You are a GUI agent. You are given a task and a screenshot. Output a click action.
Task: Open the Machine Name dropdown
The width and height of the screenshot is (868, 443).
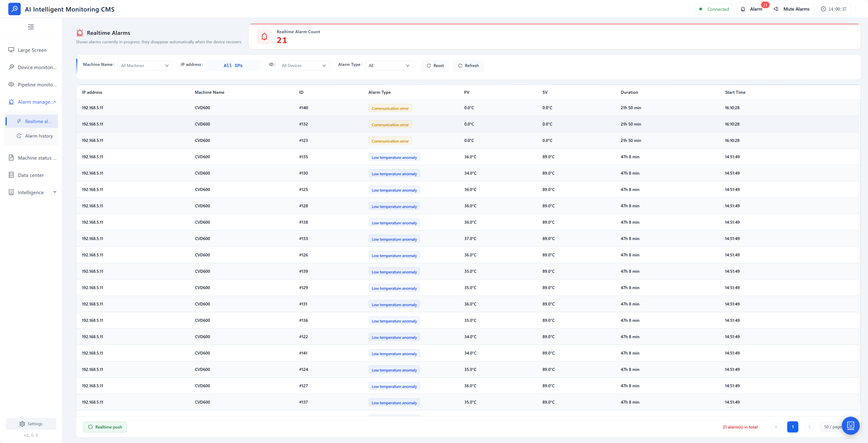[145, 65]
